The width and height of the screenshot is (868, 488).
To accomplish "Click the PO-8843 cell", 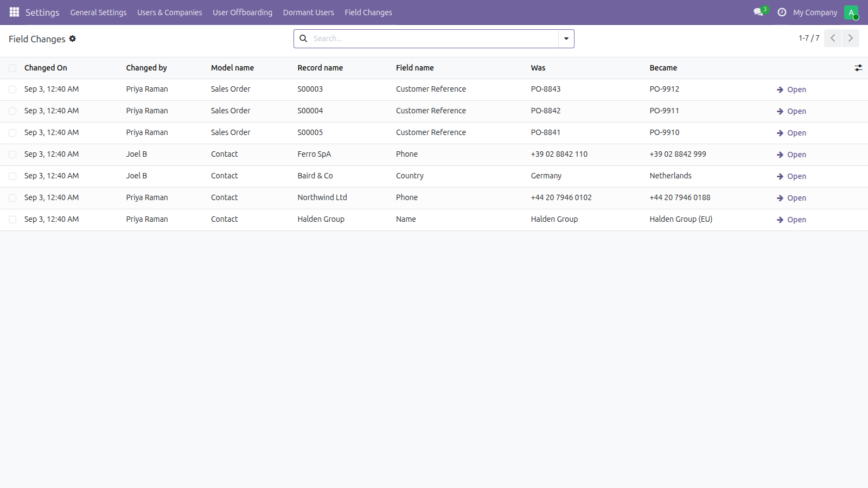I will pyautogui.click(x=546, y=89).
